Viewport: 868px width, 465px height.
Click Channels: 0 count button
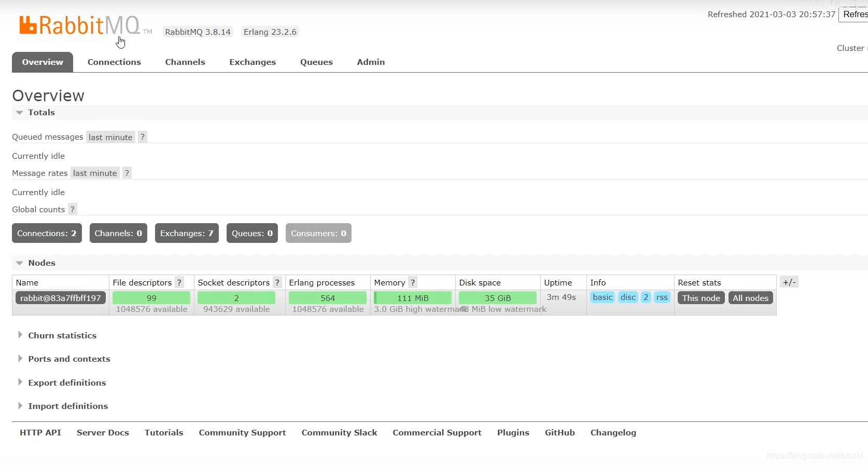click(x=118, y=233)
